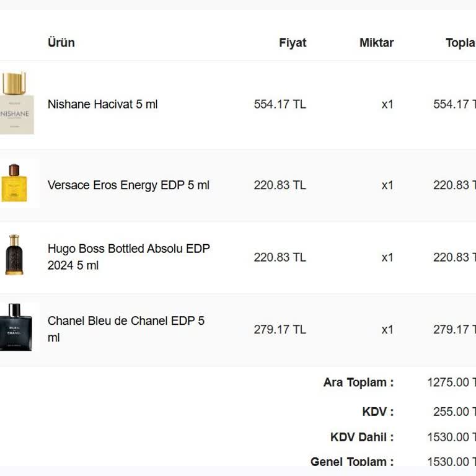Click the Versace Eros Energy EDP product name

point(128,185)
